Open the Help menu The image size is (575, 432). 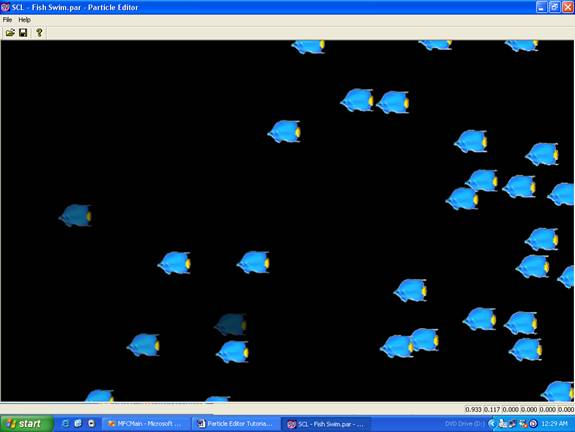coord(24,20)
